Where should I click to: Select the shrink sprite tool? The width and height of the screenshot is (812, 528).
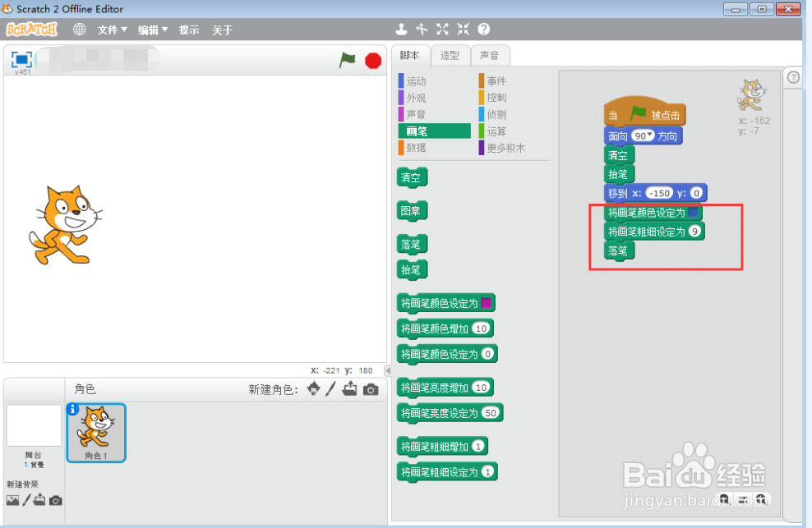point(463,30)
